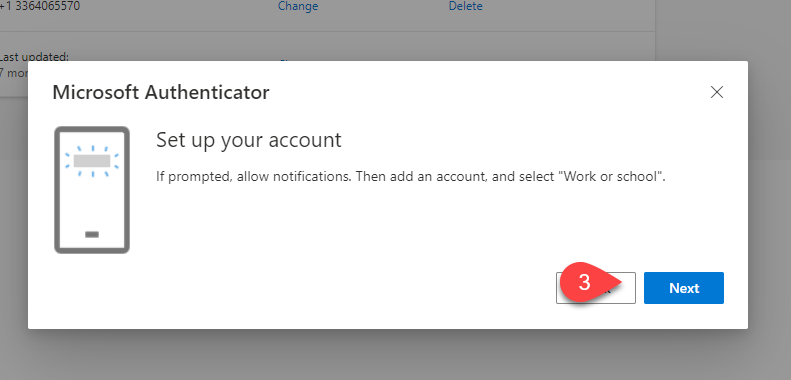Image resolution: width=791 pixels, height=380 pixels.
Task: Click the blue sparkle rays around notification graphic
Action: pos(92,161)
